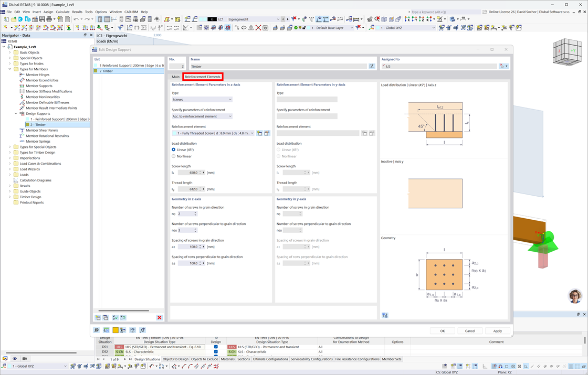Viewport: 588px width, 375px height.
Task: Expand the Basic Objects tree node
Action: (x=10, y=52)
